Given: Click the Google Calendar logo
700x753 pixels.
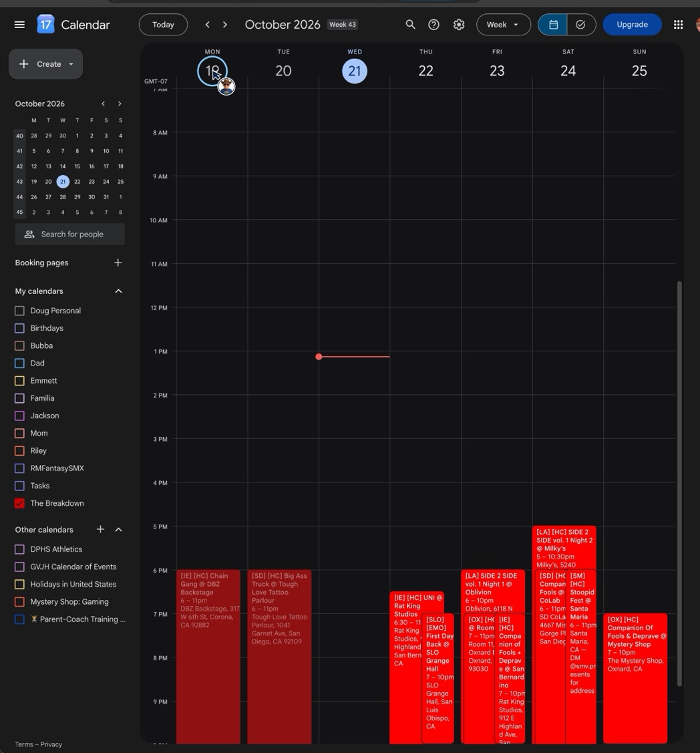Looking at the screenshot, I should coord(45,25).
